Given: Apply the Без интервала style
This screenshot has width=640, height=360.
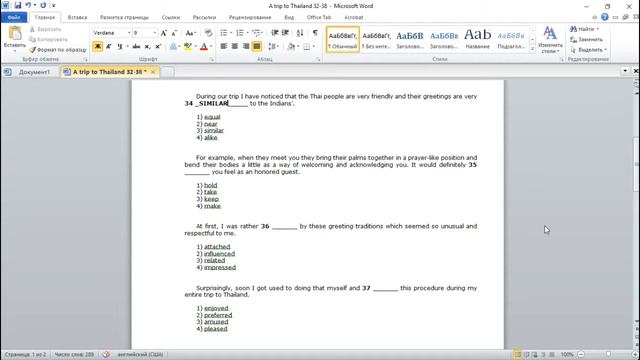Looking at the screenshot, I should [376, 40].
